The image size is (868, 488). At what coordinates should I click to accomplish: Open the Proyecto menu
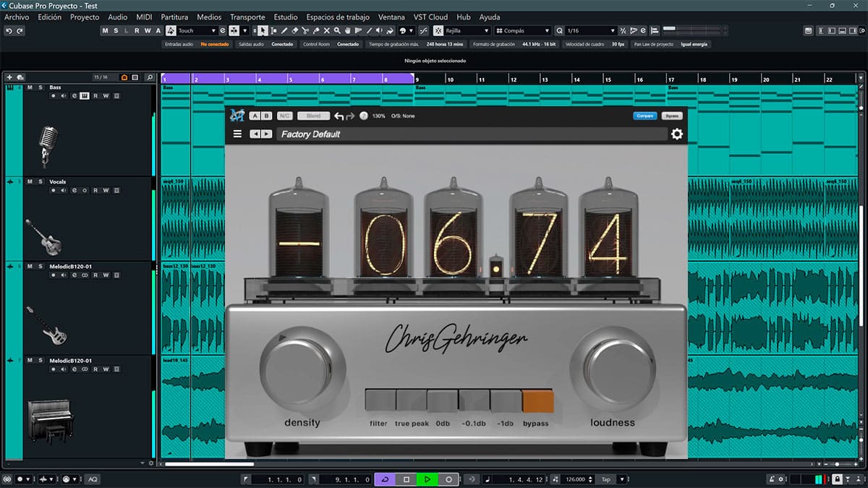point(85,17)
